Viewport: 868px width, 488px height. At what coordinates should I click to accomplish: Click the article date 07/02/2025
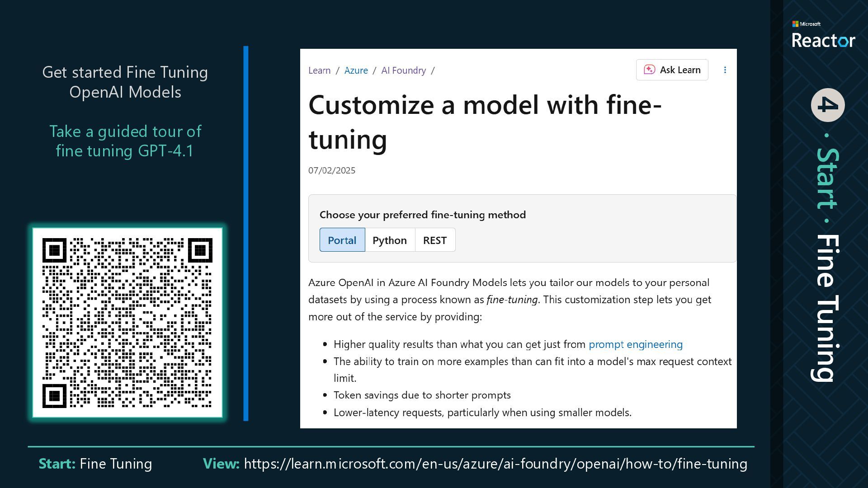tap(332, 170)
